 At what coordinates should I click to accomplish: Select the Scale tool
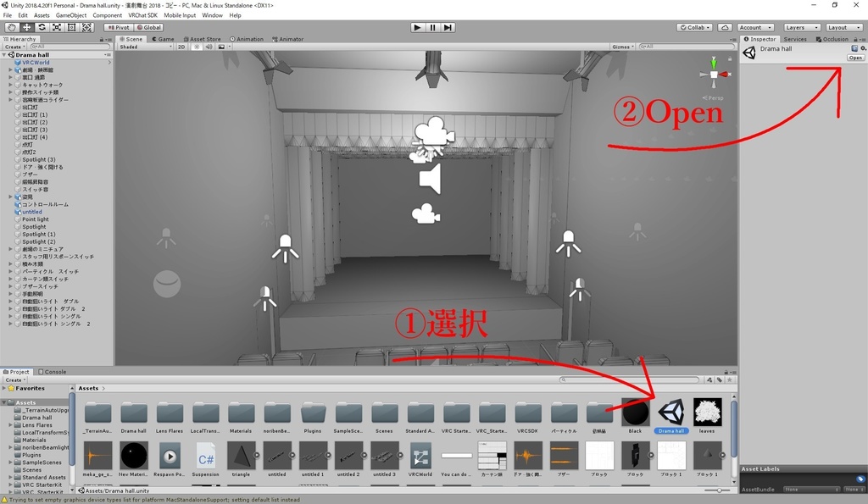click(x=55, y=27)
